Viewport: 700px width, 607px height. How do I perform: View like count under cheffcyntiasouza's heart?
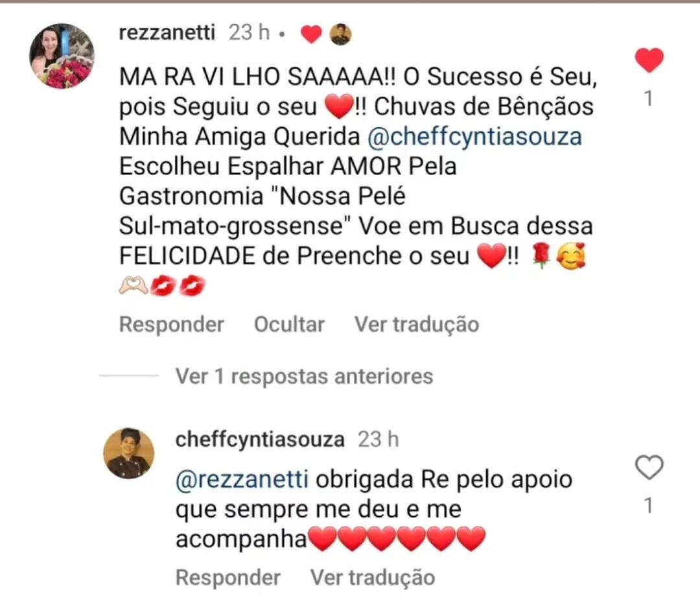point(649,506)
